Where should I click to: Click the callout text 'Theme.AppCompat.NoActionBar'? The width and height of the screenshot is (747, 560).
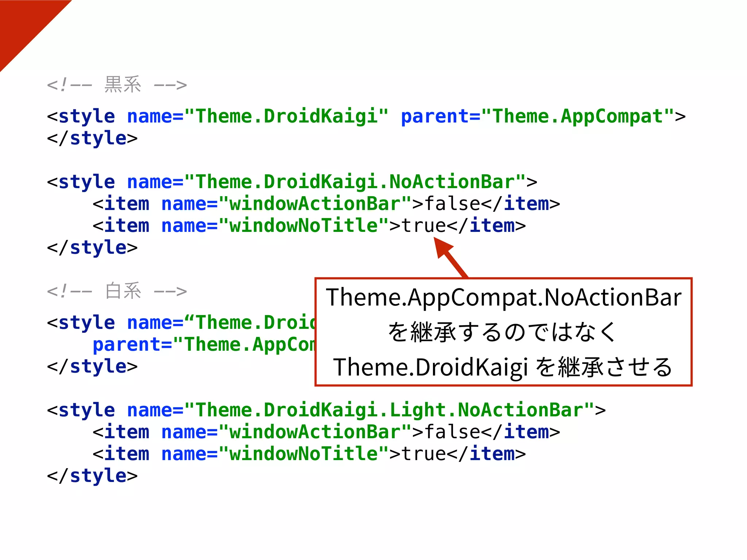tap(504, 297)
